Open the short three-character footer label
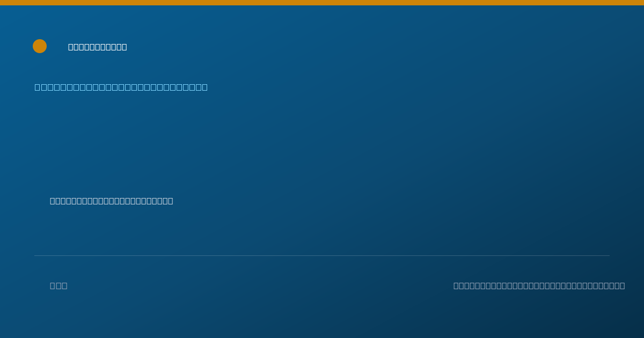Image resolution: width=644 pixels, height=338 pixels. [58, 286]
